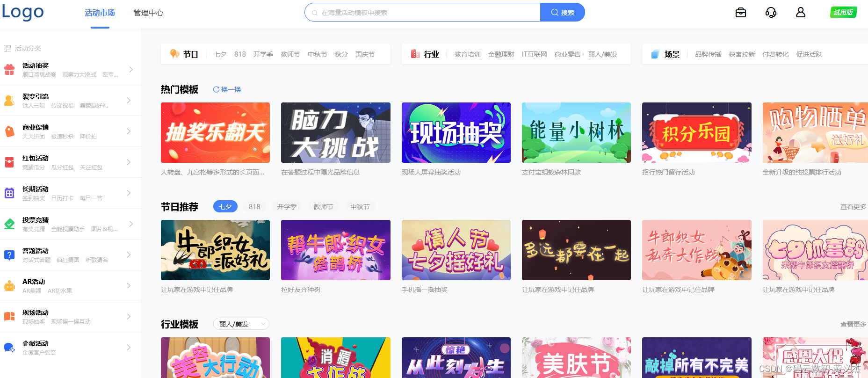Image resolution: width=868 pixels, height=378 pixels.
Task: Click the 裂变引流 person icon
Action: (9, 101)
